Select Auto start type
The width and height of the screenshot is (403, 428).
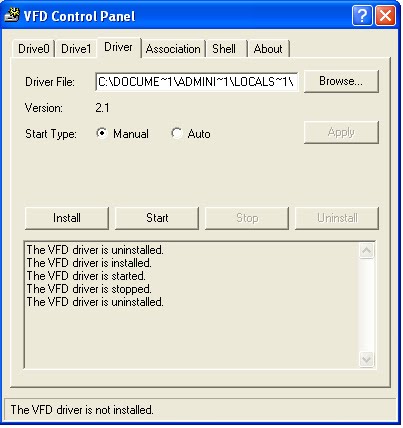[191, 134]
